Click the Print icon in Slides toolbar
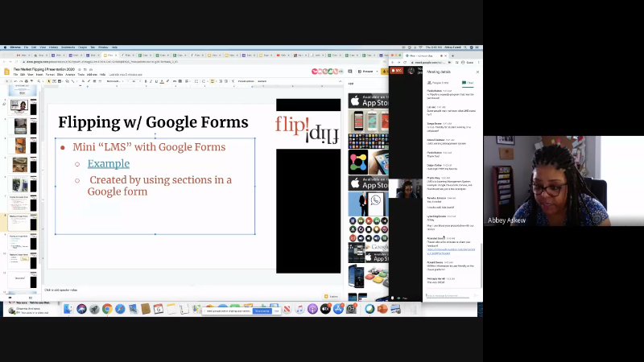Viewport: 644px width, 362px height. click(x=27, y=81)
